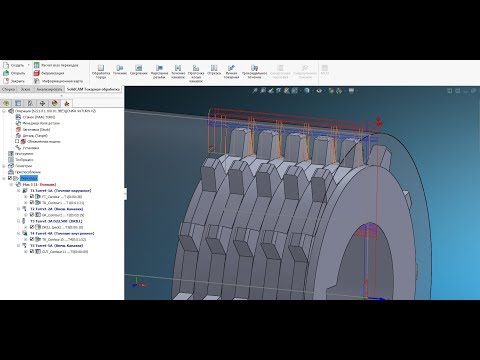480x360 pixels.
Task: Open Hide/Show Items eye icon
Action: coord(319,90)
